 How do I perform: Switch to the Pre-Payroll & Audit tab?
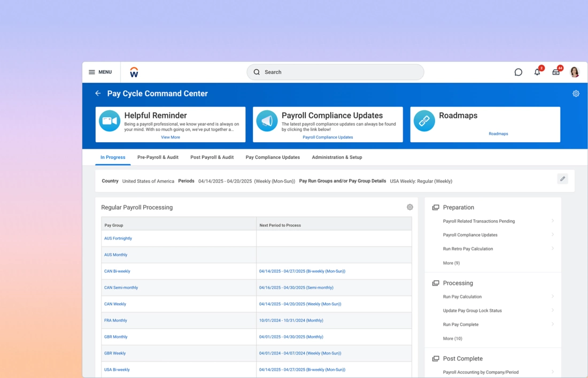click(158, 157)
